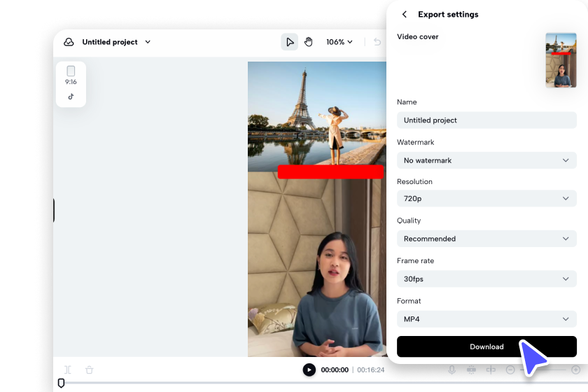Viewport: 588px width, 392px height.
Task: Click the timeline playhead marker
Action: click(61, 383)
